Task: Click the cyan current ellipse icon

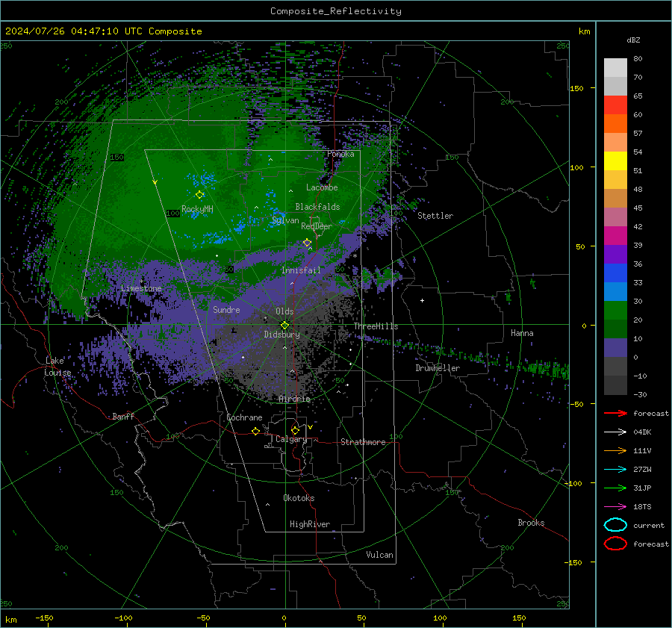Action: coord(615,525)
